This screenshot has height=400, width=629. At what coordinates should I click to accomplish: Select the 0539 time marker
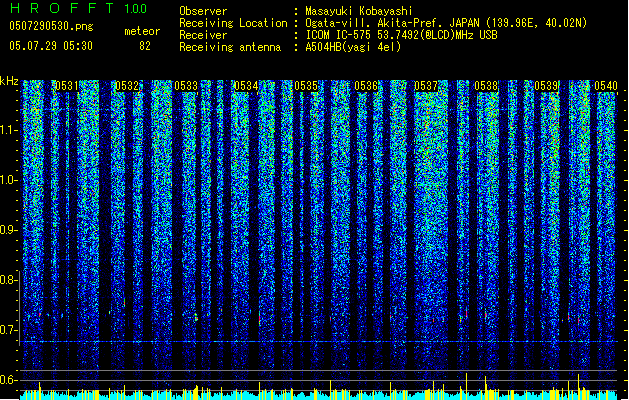point(546,86)
